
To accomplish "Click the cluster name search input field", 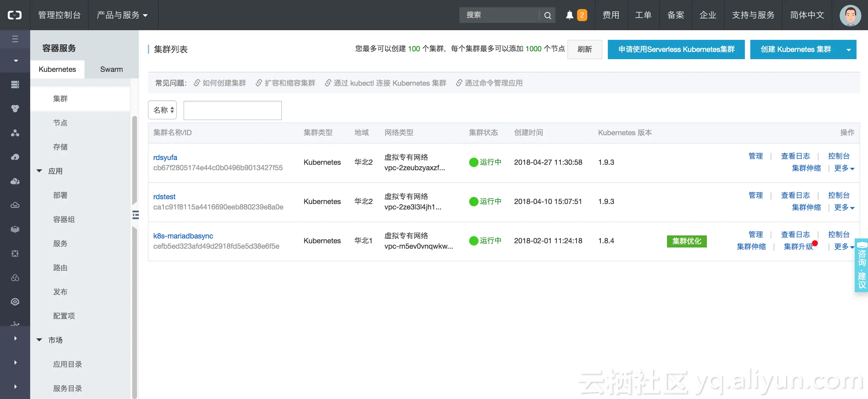I will pyautogui.click(x=232, y=110).
